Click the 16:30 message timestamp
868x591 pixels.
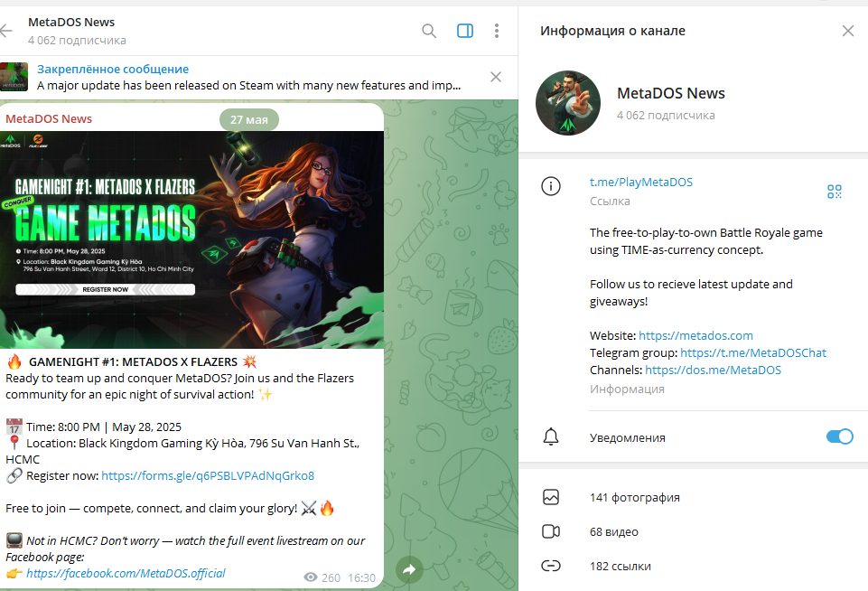[x=362, y=577]
